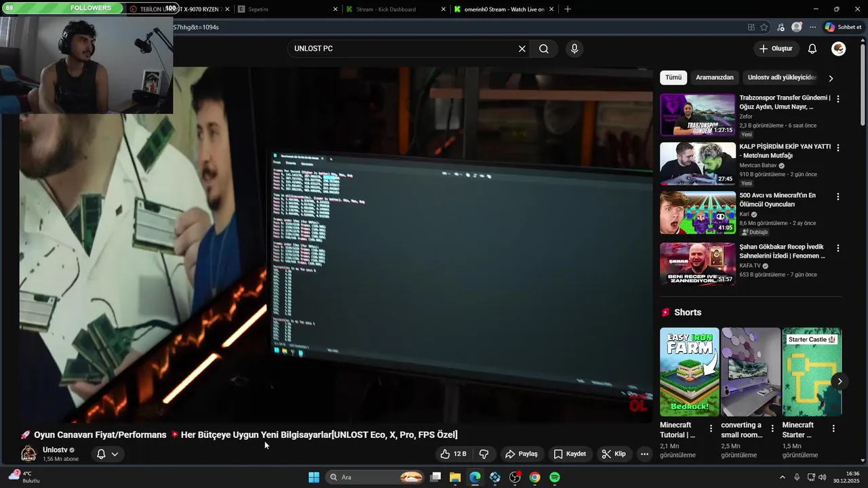
Task: Open options for KALP PİŞİRDİM video
Action: pyautogui.click(x=838, y=148)
